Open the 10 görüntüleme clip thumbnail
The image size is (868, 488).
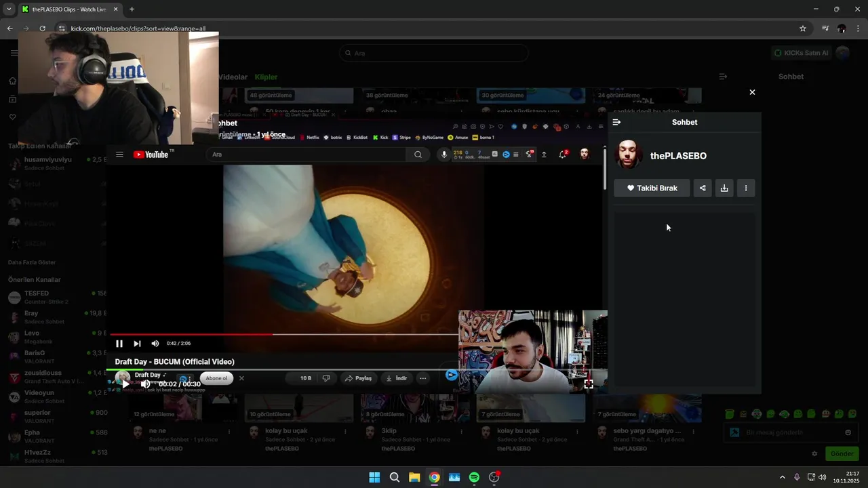298,408
